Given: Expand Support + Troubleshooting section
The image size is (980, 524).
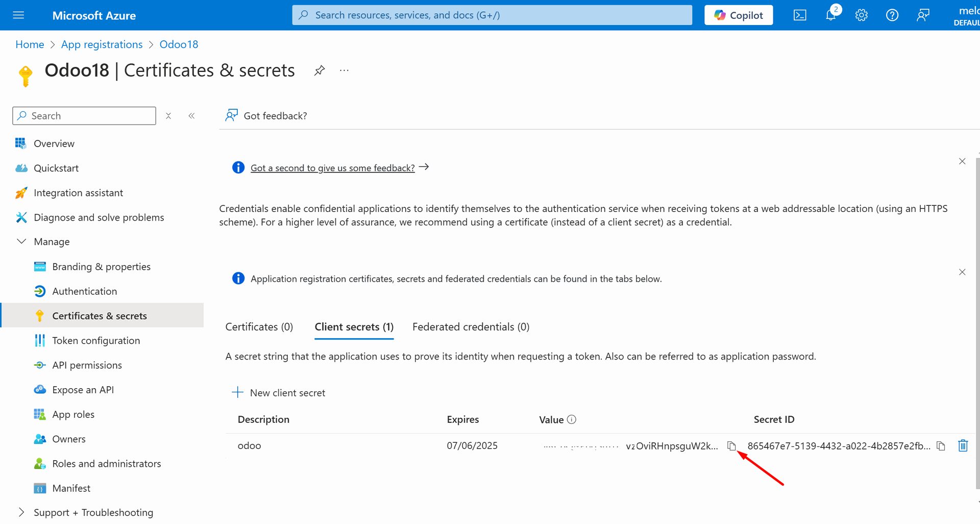Looking at the screenshot, I should [x=21, y=512].
